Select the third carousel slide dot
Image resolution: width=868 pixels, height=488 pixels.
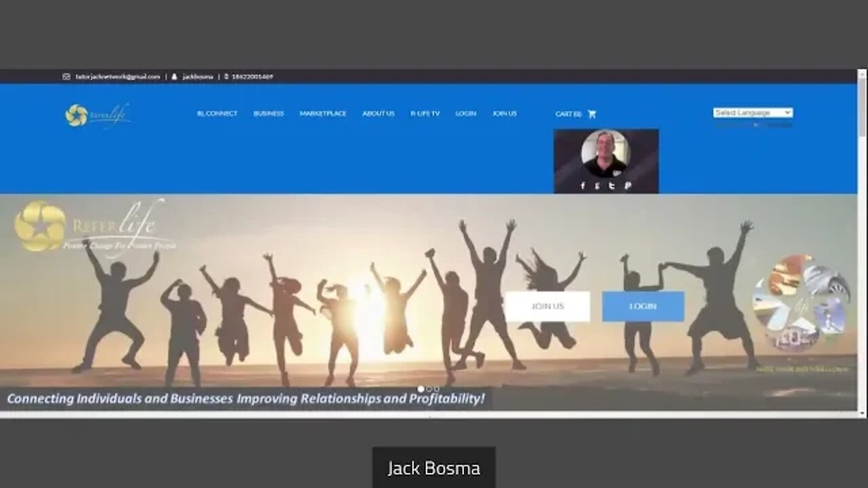tap(436, 389)
